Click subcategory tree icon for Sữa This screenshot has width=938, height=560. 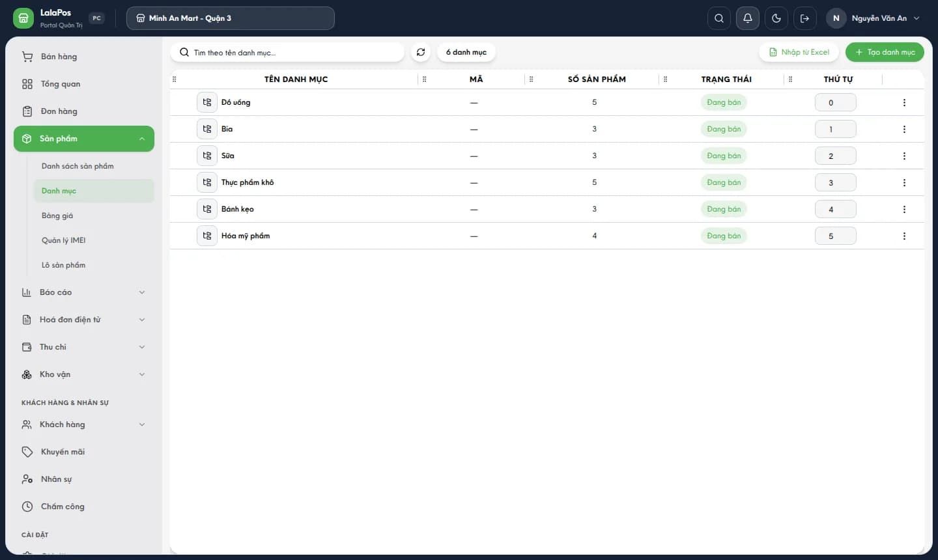click(207, 156)
